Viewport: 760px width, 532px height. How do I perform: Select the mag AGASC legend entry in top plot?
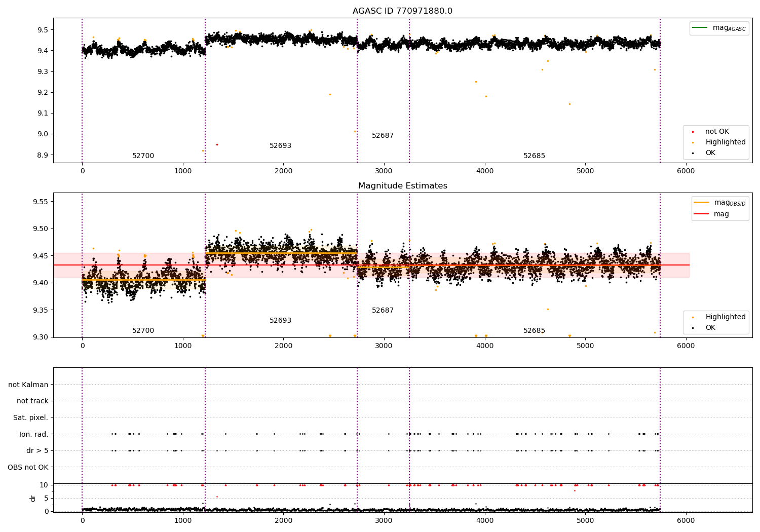click(x=719, y=28)
